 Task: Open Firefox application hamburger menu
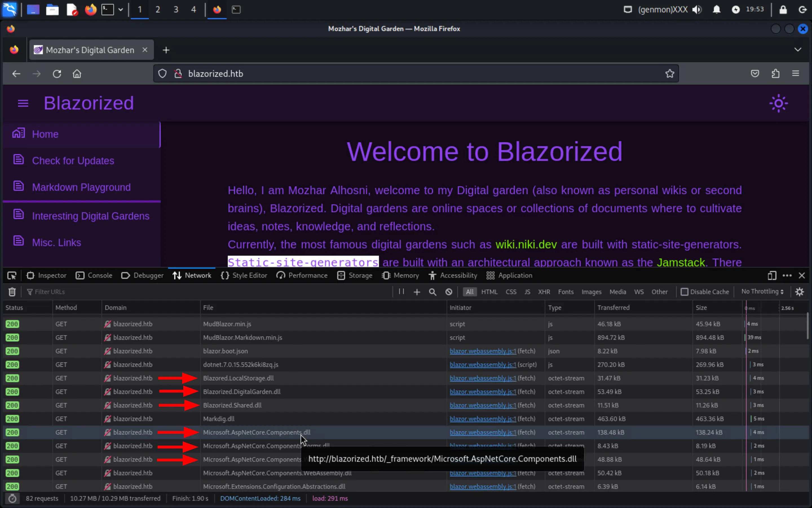796,73
